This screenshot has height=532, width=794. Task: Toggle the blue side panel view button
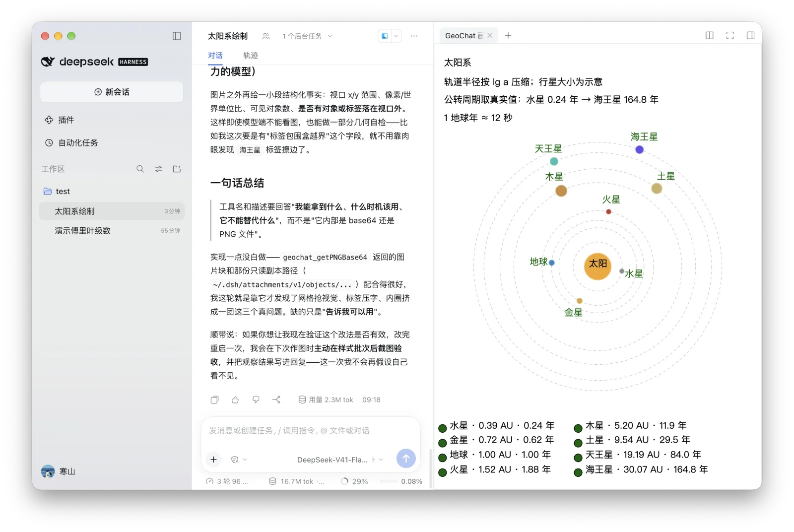coord(385,36)
